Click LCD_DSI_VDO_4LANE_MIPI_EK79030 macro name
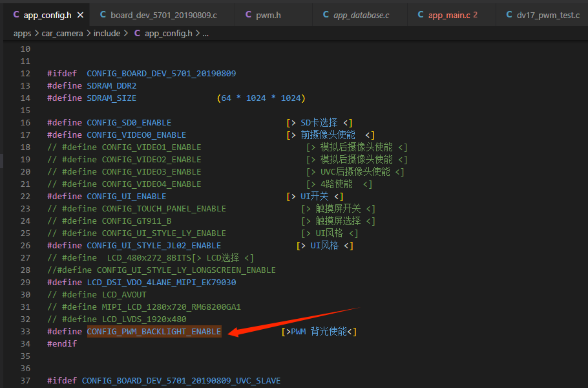588x388 pixels. pyautogui.click(x=162, y=282)
